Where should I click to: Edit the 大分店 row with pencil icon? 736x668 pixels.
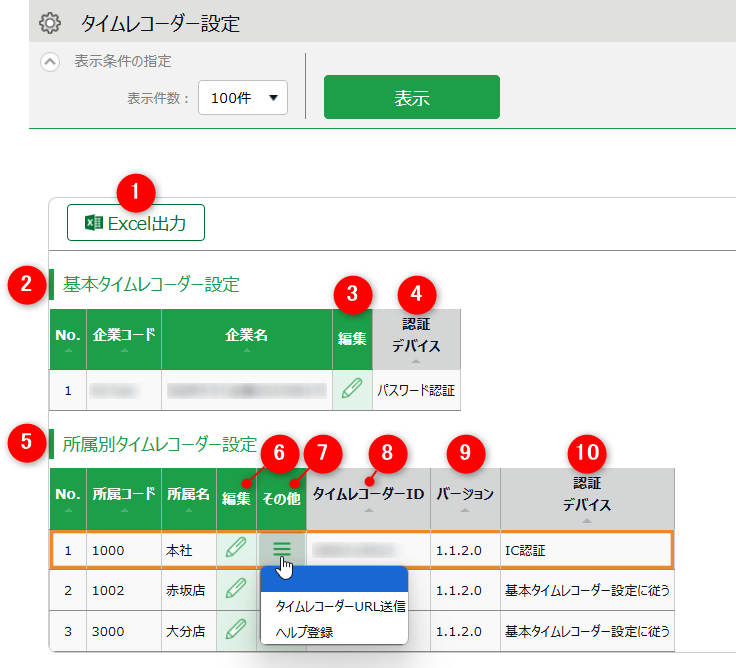236,630
